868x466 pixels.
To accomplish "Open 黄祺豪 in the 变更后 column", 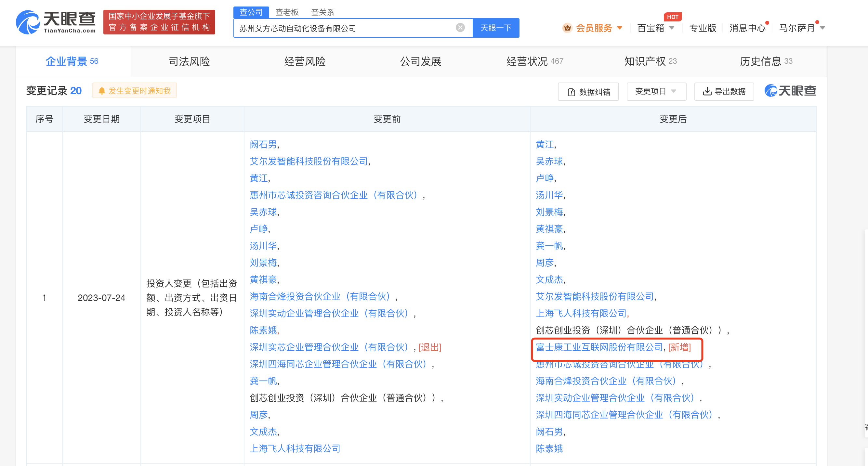I will (x=549, y=229).
